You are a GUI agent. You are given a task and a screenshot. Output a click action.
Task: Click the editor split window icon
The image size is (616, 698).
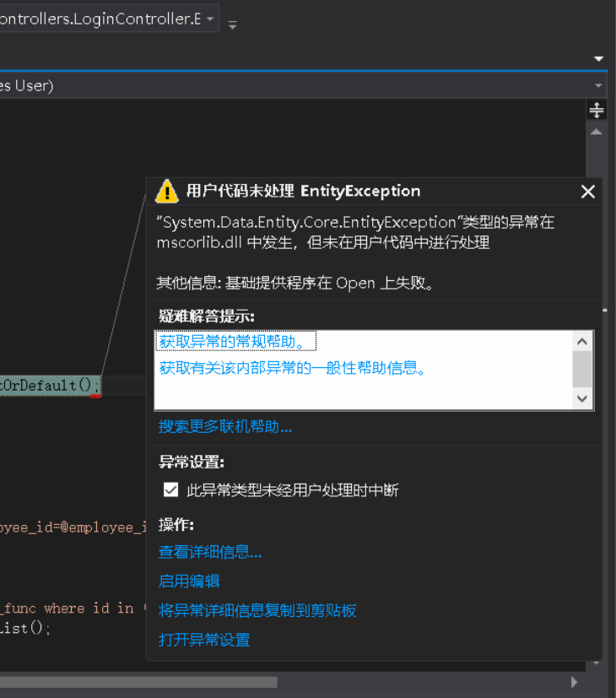tap(597, 110)
